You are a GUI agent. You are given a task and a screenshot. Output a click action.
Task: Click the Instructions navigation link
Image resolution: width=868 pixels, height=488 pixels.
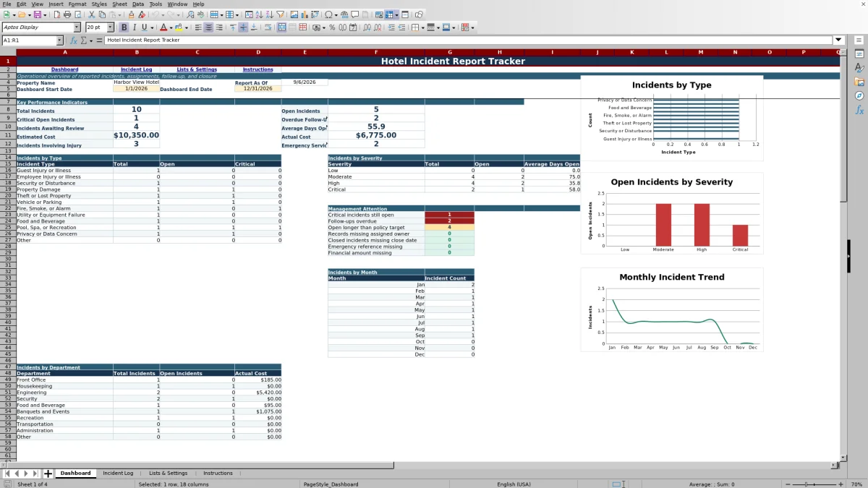(258, 69)
